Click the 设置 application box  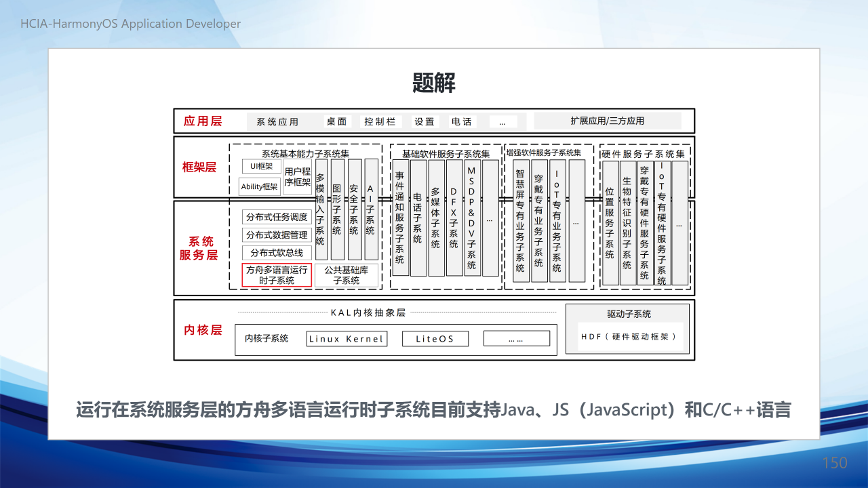[425, 122]
